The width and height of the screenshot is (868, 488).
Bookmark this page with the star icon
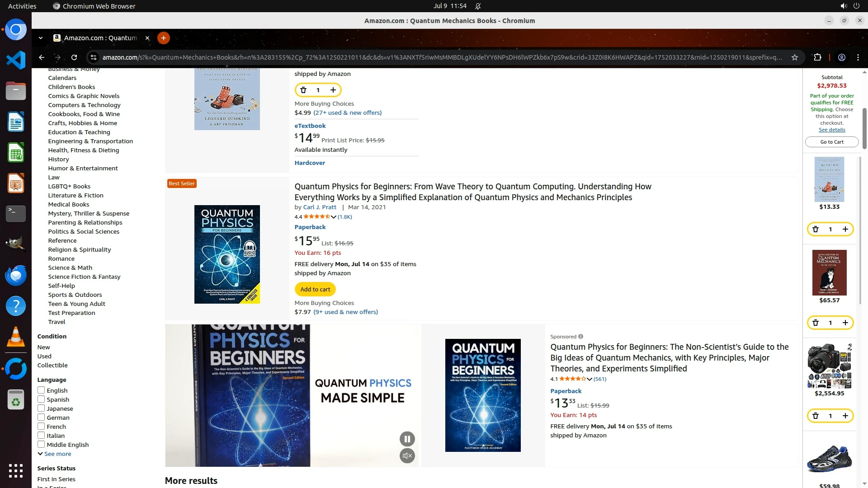click(795, 57)
